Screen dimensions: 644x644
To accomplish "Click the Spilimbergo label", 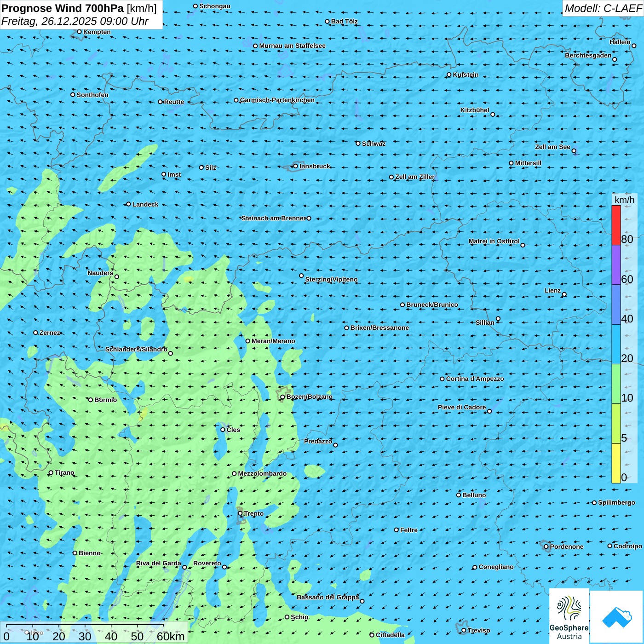I will pyautogui.click(x=616, y=502).
